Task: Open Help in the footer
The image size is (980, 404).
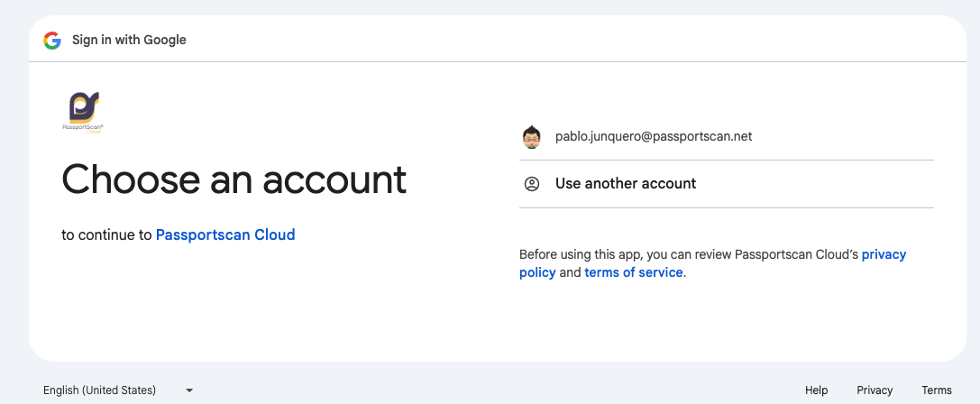Action: [817, 390]
